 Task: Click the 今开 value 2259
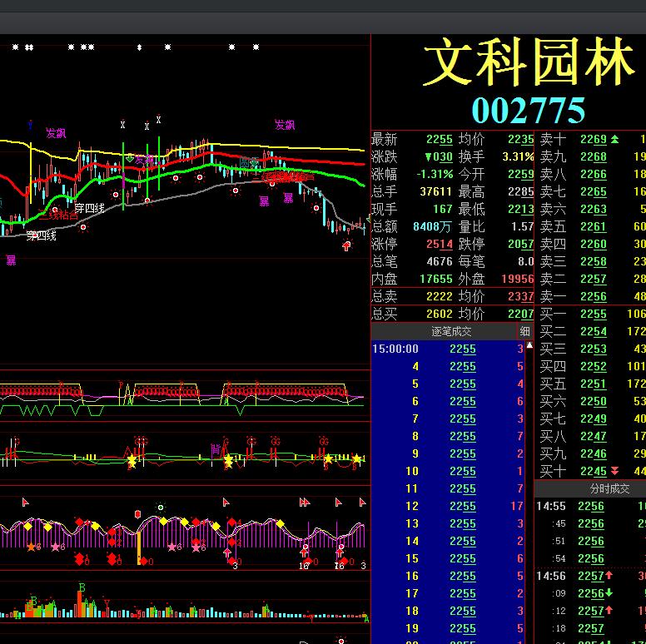pos(521,174)
